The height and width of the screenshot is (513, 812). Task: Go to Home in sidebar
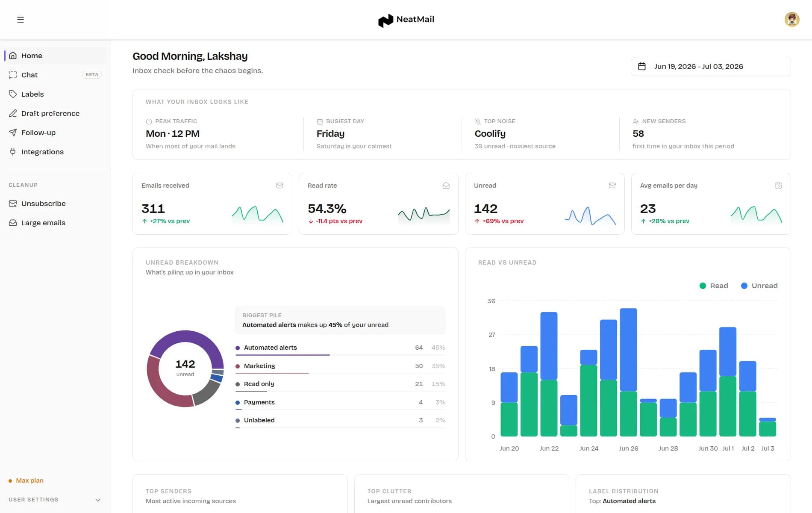(56, 56)
